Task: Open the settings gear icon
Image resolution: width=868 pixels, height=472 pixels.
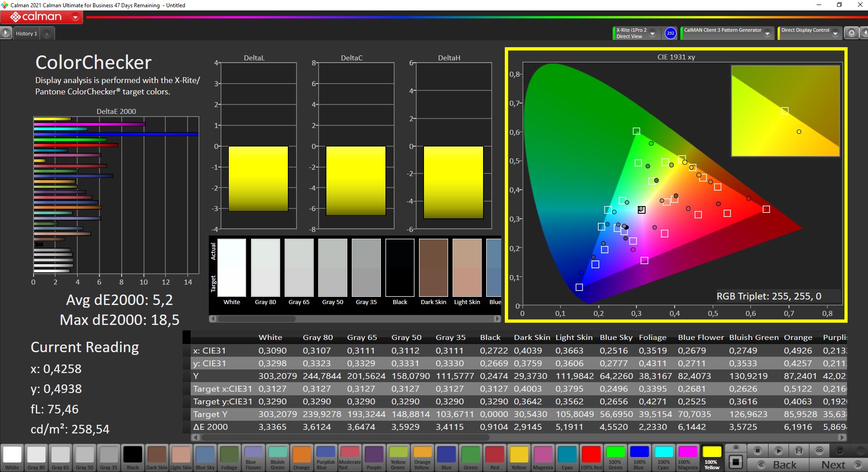Action: 852,33
